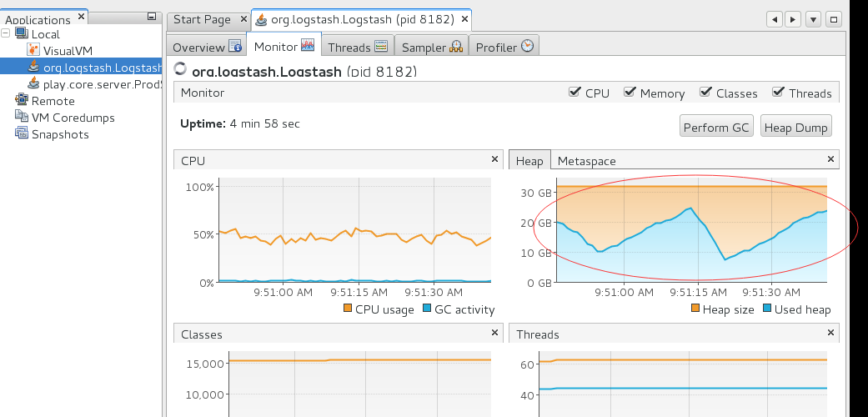Click the Heap size orange legend swatch
The image size is (868, 417).
(695, 309)
